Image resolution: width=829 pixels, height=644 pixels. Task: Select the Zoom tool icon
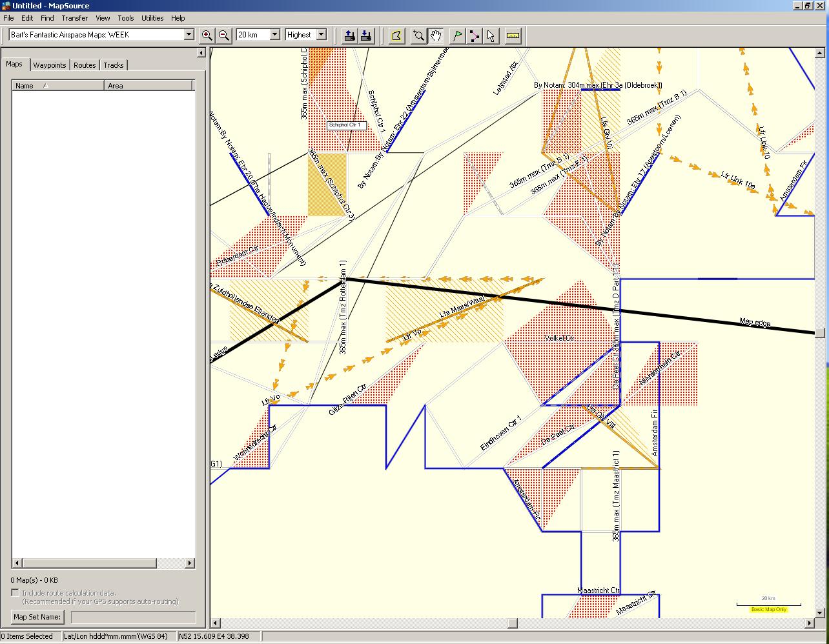point(419,35)
